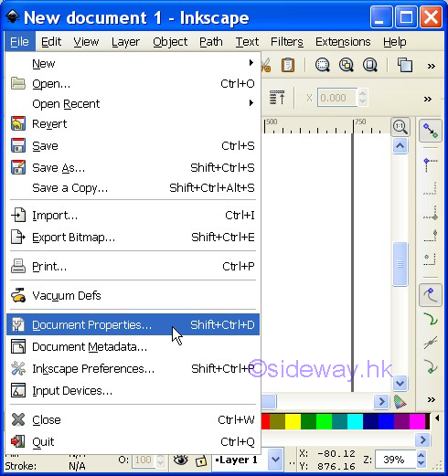Click the 1:1 zoom icon above scrollbar

(x=400, y=127)
